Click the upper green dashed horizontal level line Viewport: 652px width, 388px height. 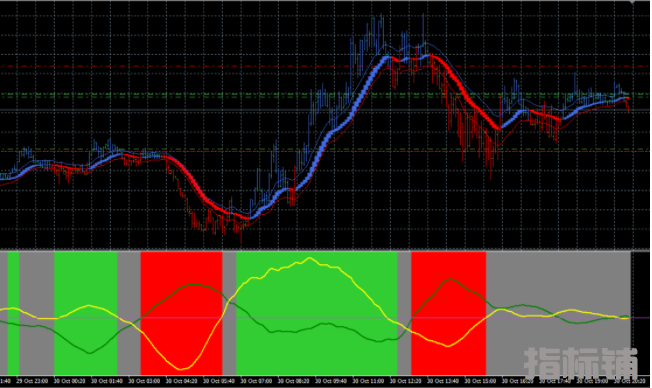(324, 95)
